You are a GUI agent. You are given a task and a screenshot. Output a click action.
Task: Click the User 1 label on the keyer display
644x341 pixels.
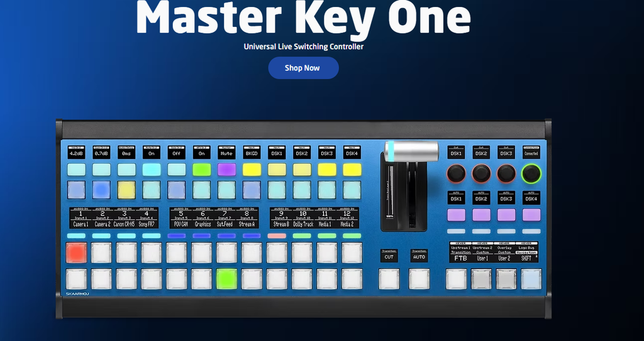click(482, 259)
